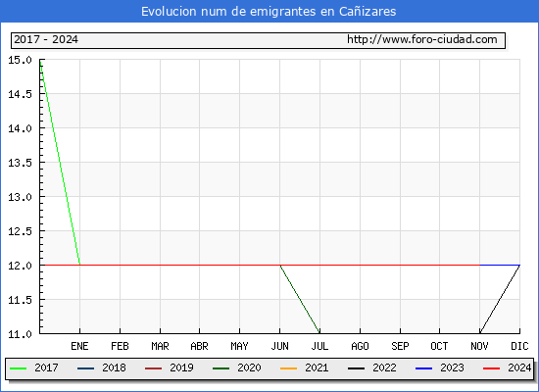Click the 2017 - 2024 range label
This screenshot has height=392, width=539.
(x=46, y=39)
